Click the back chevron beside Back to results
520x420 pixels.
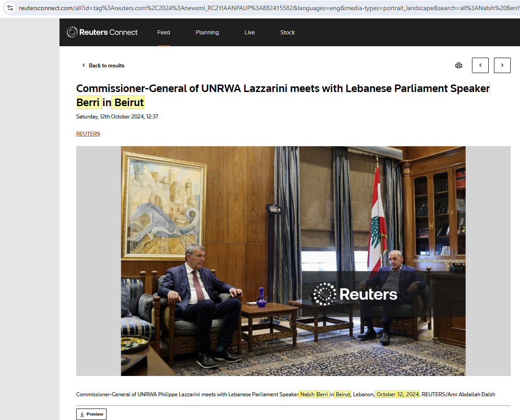pos(84,65)
